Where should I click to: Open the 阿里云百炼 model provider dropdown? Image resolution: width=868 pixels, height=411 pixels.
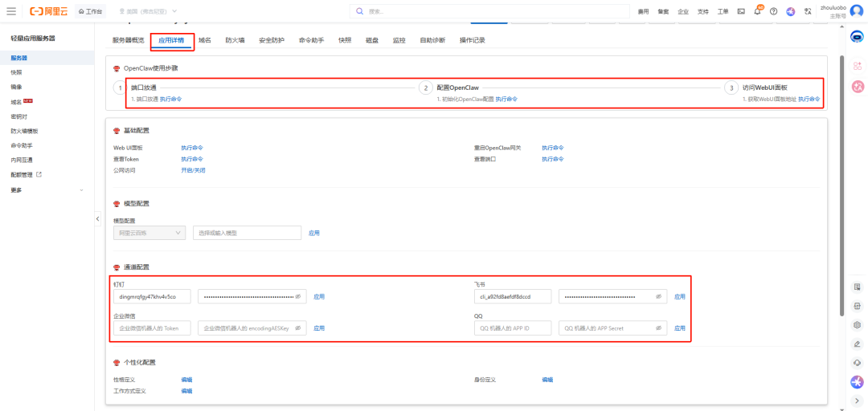tap(149, 233)
